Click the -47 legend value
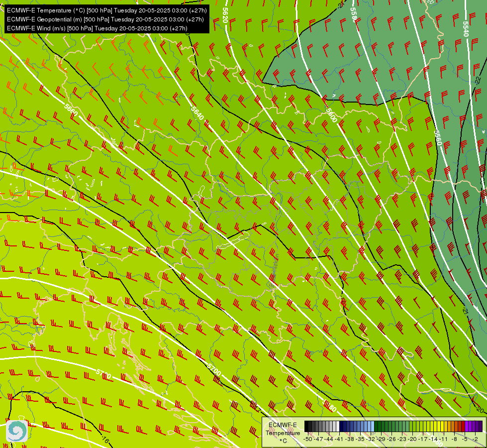Screen dimensions: 487x448 click(x=318, y=439)
